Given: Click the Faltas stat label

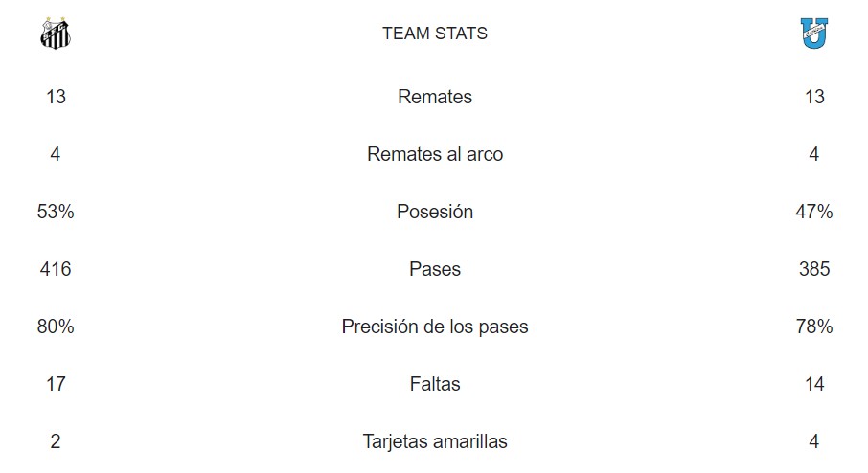Looking at the screenshot, I should pos(435,384).
